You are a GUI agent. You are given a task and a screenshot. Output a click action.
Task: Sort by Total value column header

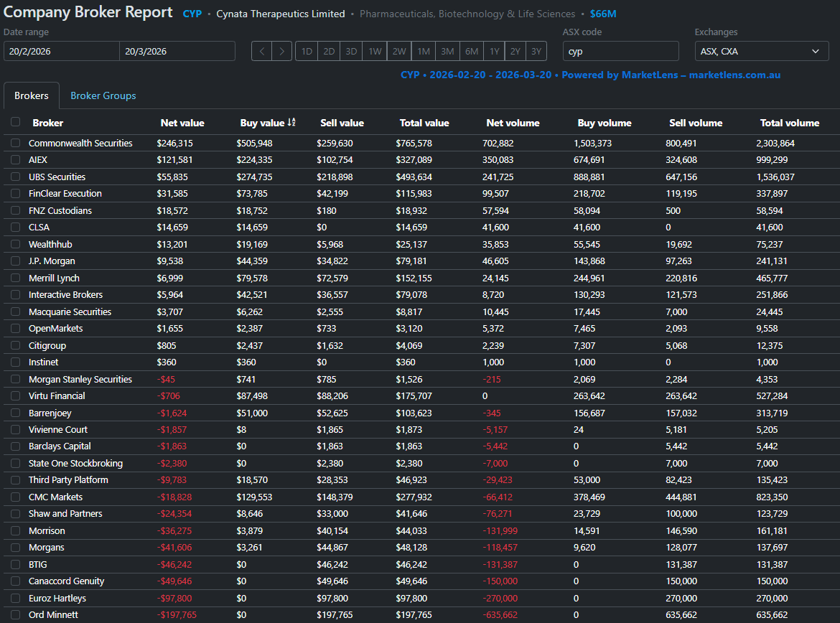point(424,123)
